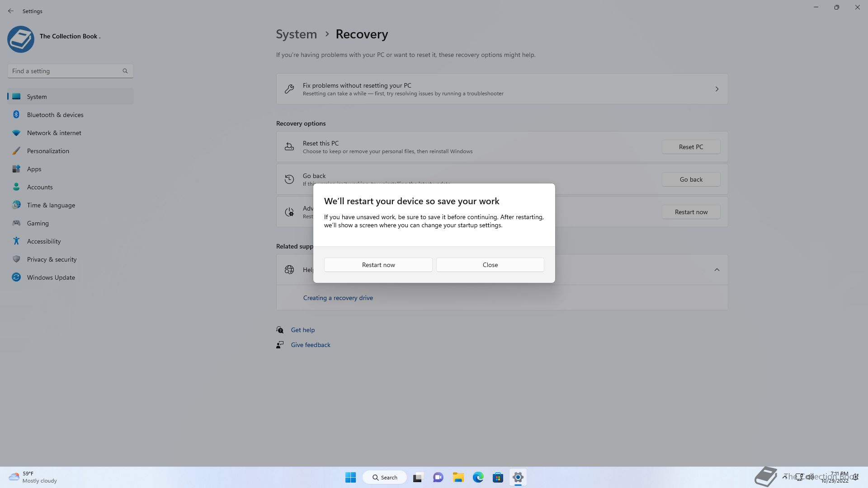This screenshot has height=488, width=868.
Task: Open Network & internet settings icon
Action: (x=16, y=133)
